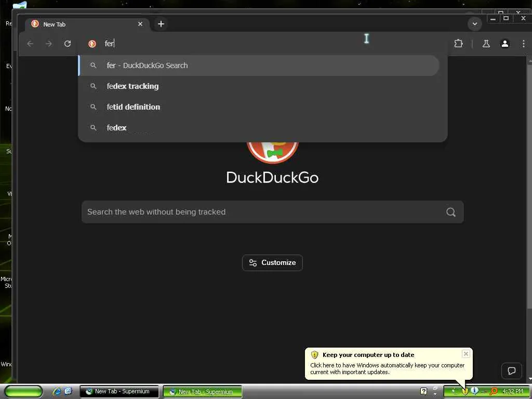Click the DuckDuckGo icon in the address bar

click(92, 44)
